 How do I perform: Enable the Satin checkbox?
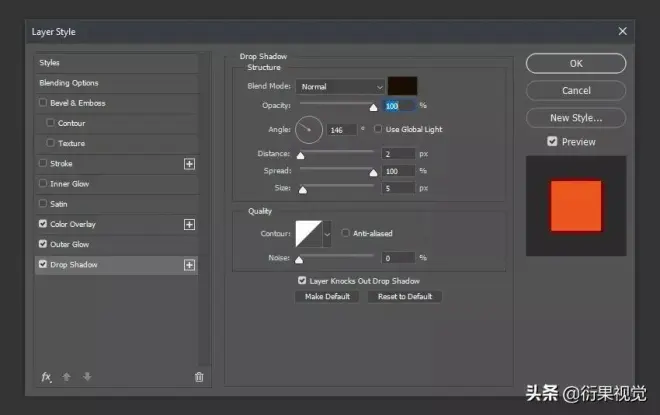[x=43, y=203]
